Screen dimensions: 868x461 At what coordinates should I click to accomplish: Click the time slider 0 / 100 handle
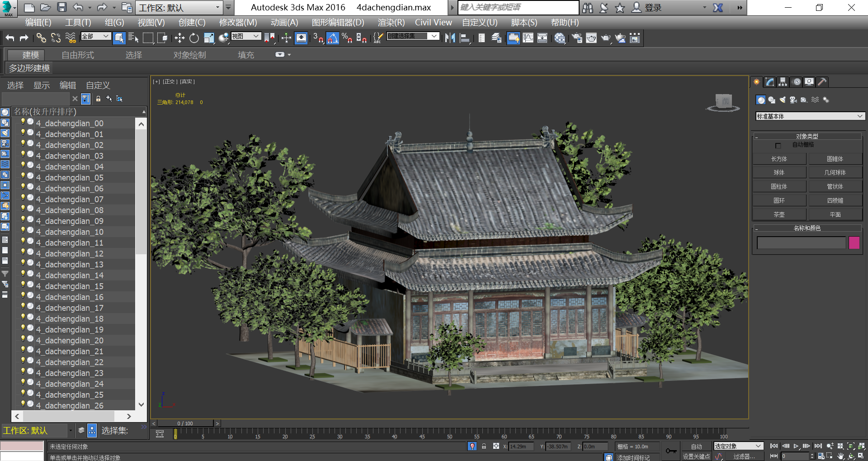click(185, 423)
